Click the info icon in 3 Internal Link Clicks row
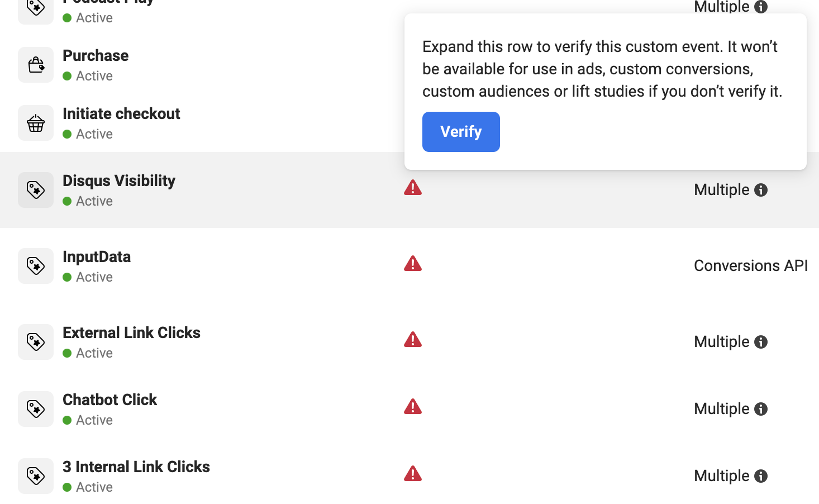819x504 pixels. 761,476
